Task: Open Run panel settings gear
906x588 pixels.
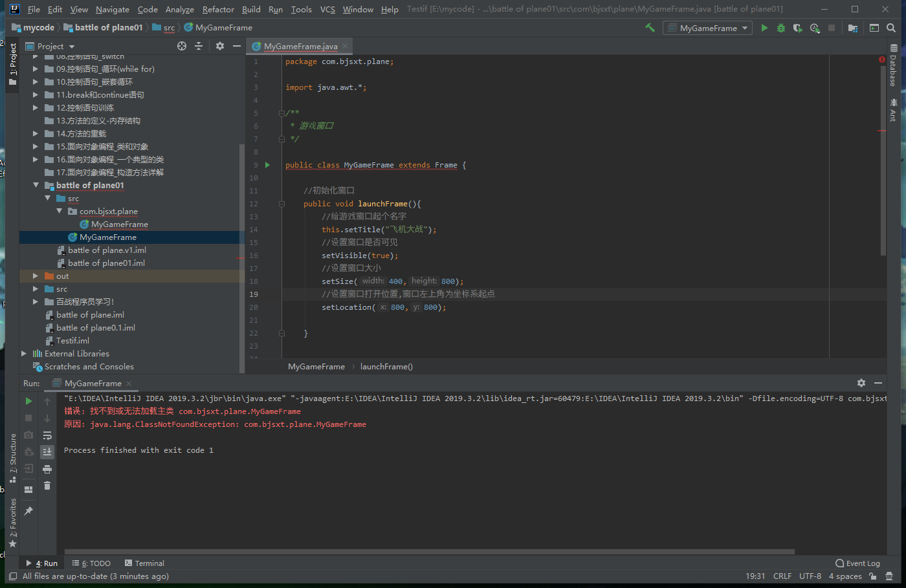Action: [x=861, y=383]
